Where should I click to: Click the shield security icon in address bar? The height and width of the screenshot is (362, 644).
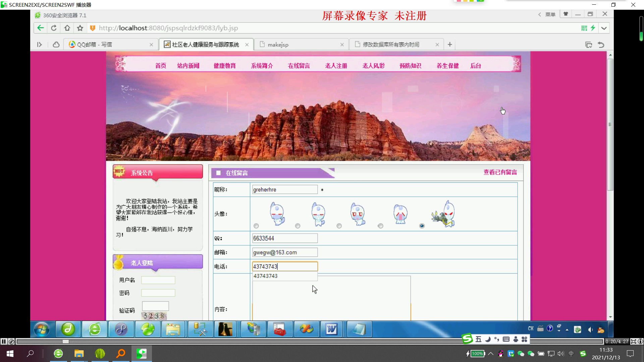coord(93,28)
